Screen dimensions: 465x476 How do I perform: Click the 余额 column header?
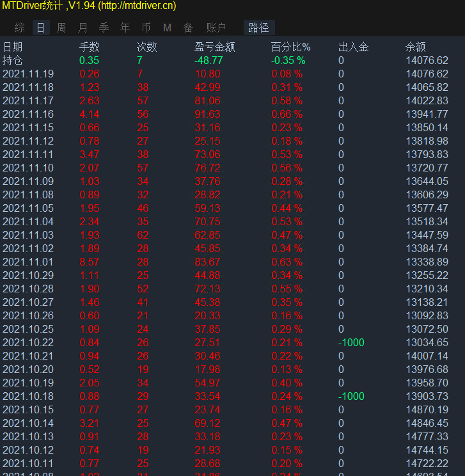(416, 47)
